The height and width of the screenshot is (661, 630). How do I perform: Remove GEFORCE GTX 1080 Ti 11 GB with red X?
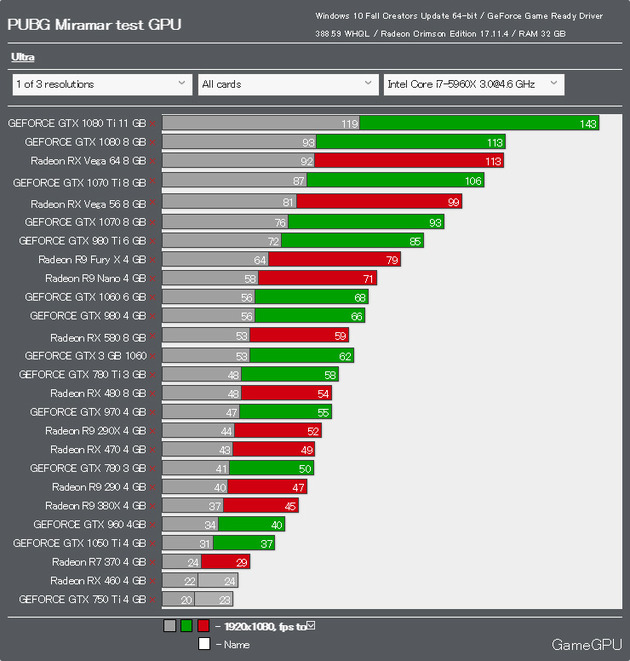coord(152,124)
